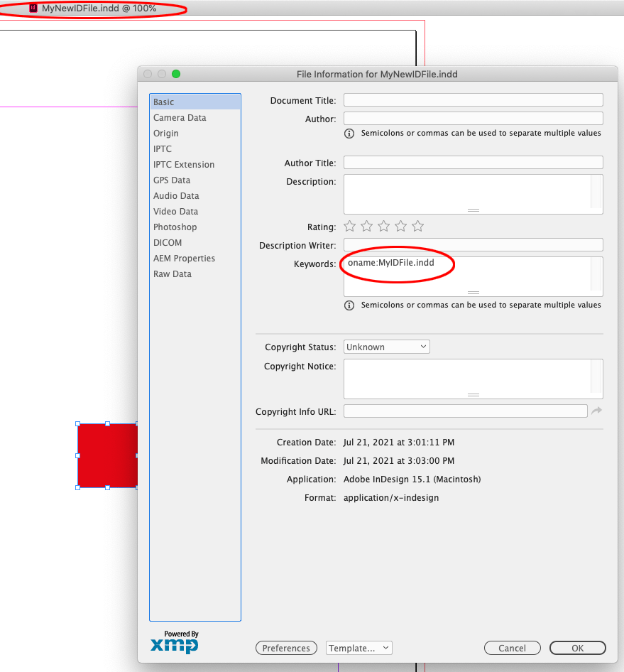This screenshot has width=624, height=672.
Task: Give the document a five-star rating
Action: (417, 226)
